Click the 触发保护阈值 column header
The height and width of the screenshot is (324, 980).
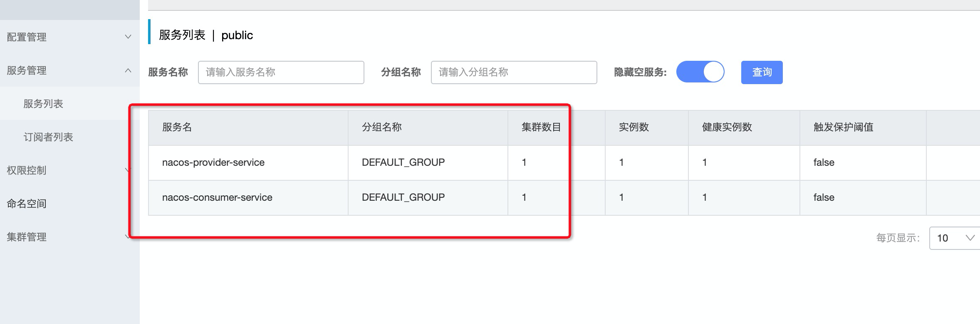pos(844,127)
